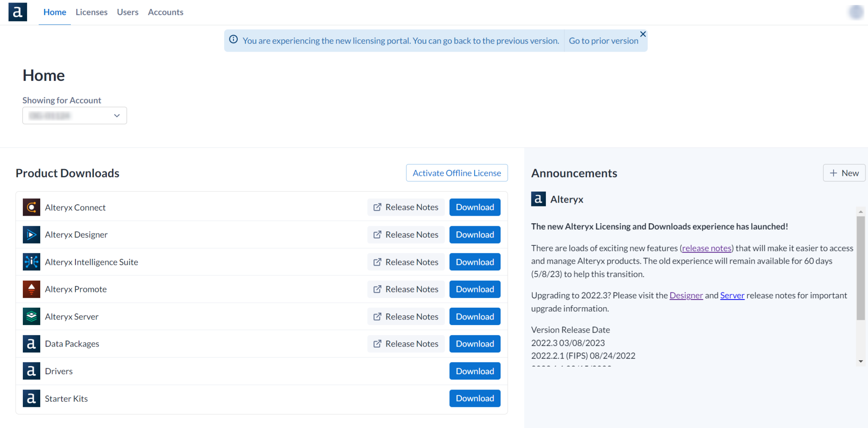Click the Alteryx Intelligence Suite icon
The width and height of the screenshot is (868, 428).
click(31, 262)
